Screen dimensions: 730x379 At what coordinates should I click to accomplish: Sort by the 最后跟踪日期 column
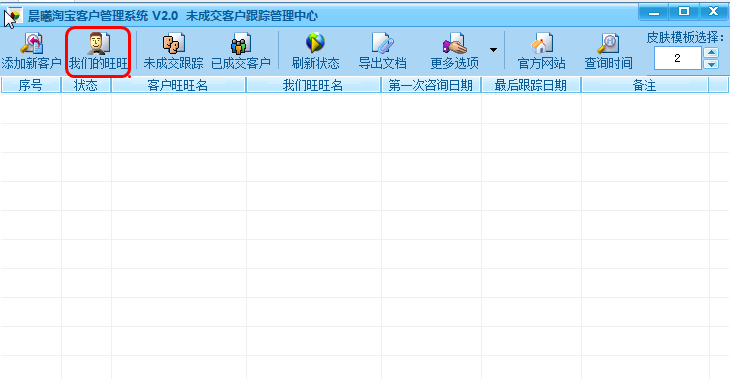pos(531,85)
